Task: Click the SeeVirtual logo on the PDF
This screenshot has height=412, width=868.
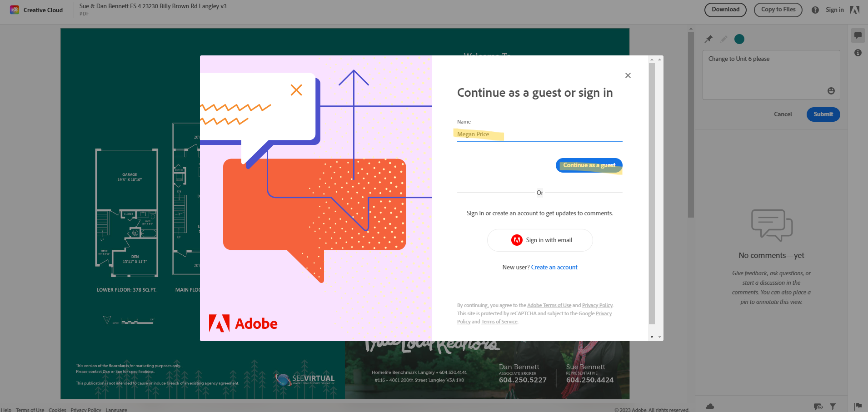Action: point(305,379)
